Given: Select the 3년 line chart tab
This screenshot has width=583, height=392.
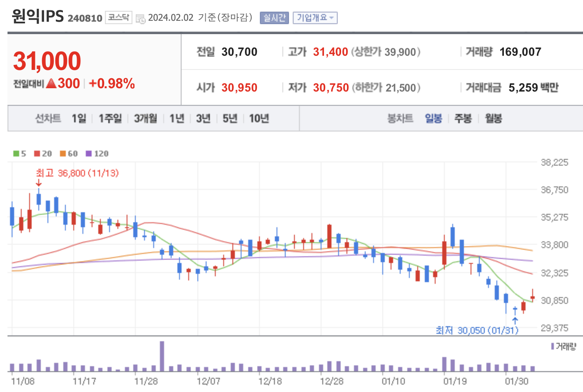Looking at the screenshot, I should [203, 119].
